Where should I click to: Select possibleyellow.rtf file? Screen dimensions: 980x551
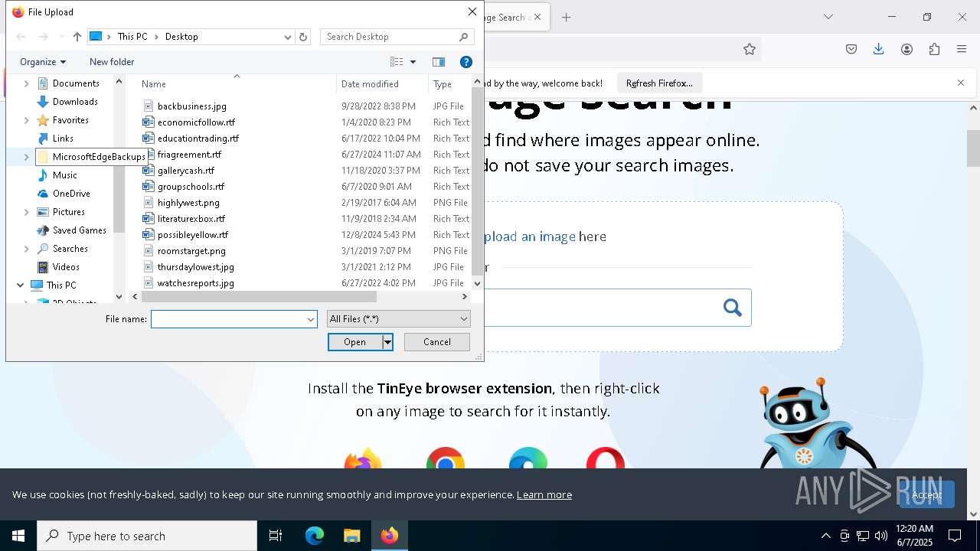pyautogui.click(x=193, y=235)
